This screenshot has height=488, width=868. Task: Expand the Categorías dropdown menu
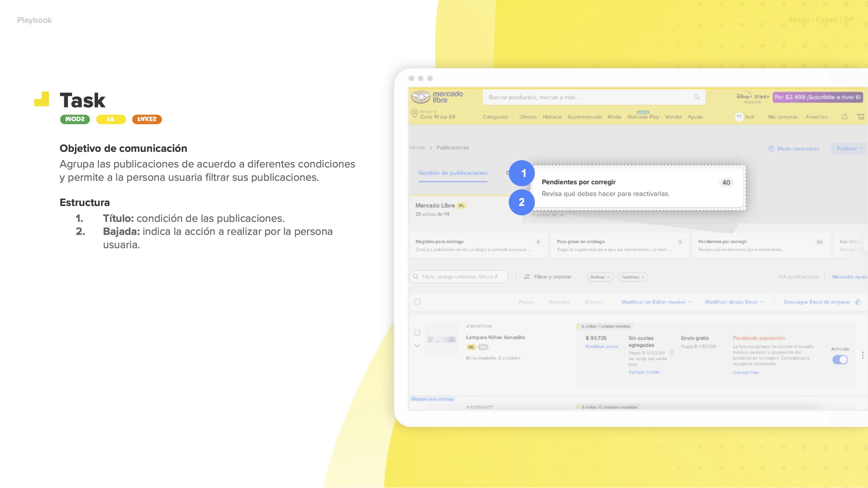click(x=497, y=117)
